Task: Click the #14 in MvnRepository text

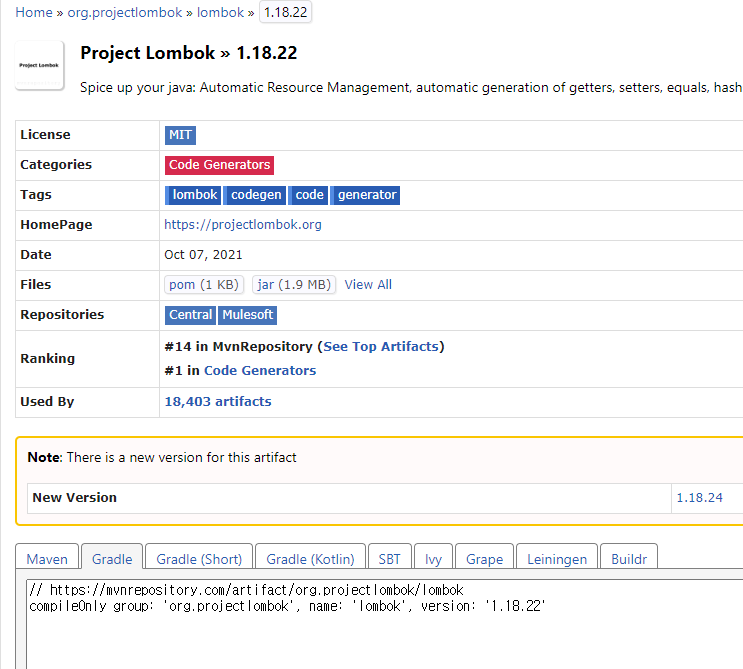Action: [x=238, y=347]
